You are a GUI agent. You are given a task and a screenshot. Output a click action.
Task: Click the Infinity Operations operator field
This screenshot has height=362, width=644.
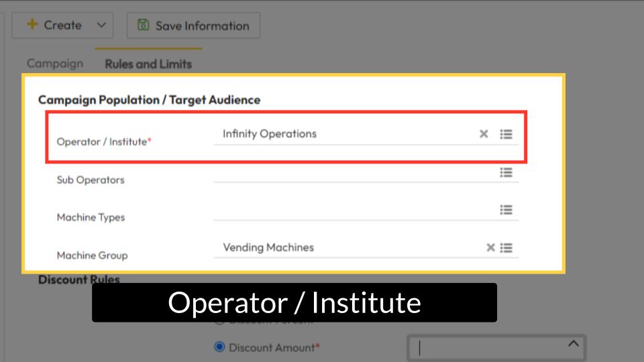(342, 134)
